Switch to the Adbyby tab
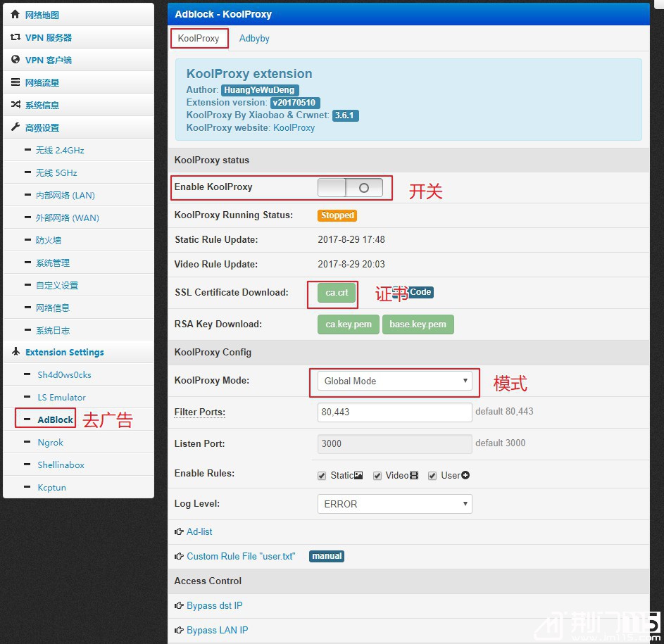This screenshot has width=664, height=644. 254,39
